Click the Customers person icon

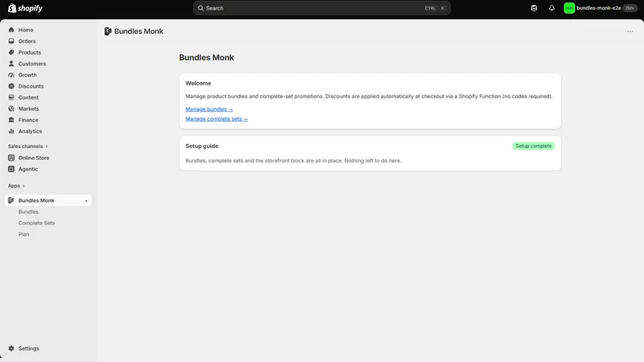tap(11, 64)
